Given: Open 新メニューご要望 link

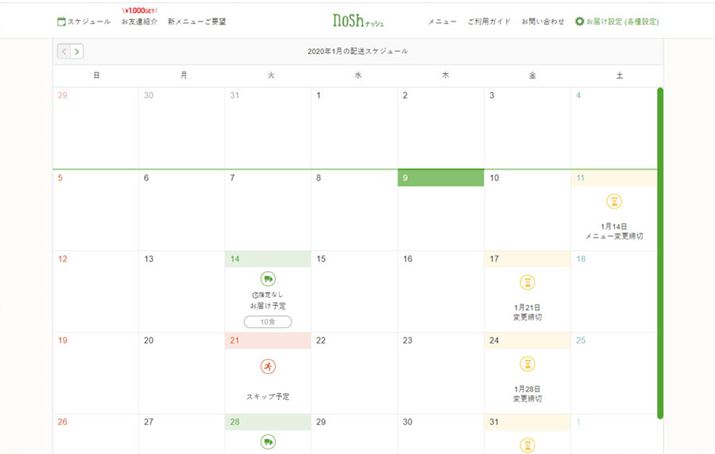Looking at the screenshot, I should click(197, 21).
